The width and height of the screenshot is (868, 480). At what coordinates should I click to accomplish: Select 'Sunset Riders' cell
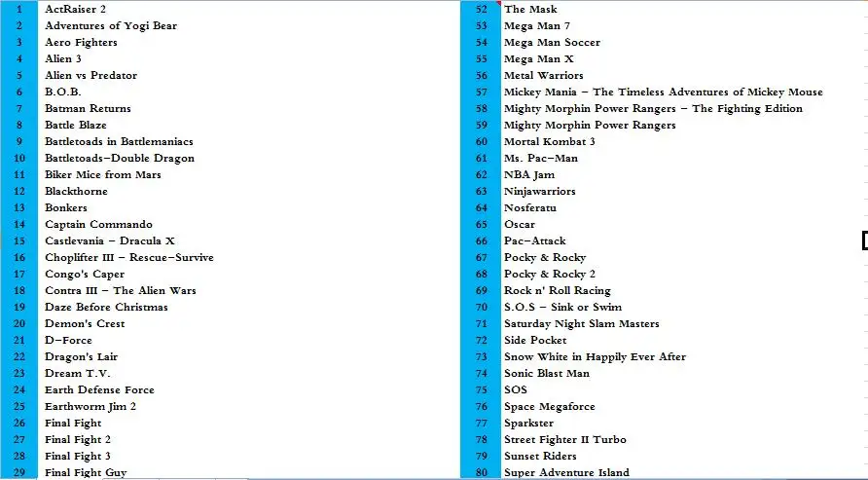pyautogui.click(x=540, y=458)
